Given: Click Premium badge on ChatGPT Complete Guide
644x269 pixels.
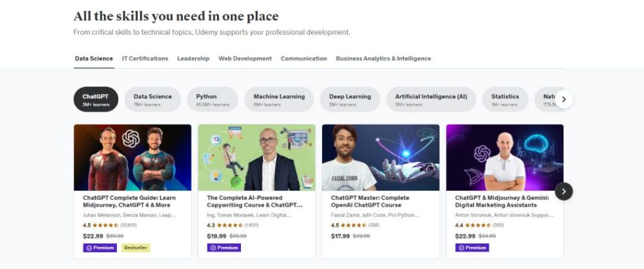Looking at the screenshot, I should (100, 248).
